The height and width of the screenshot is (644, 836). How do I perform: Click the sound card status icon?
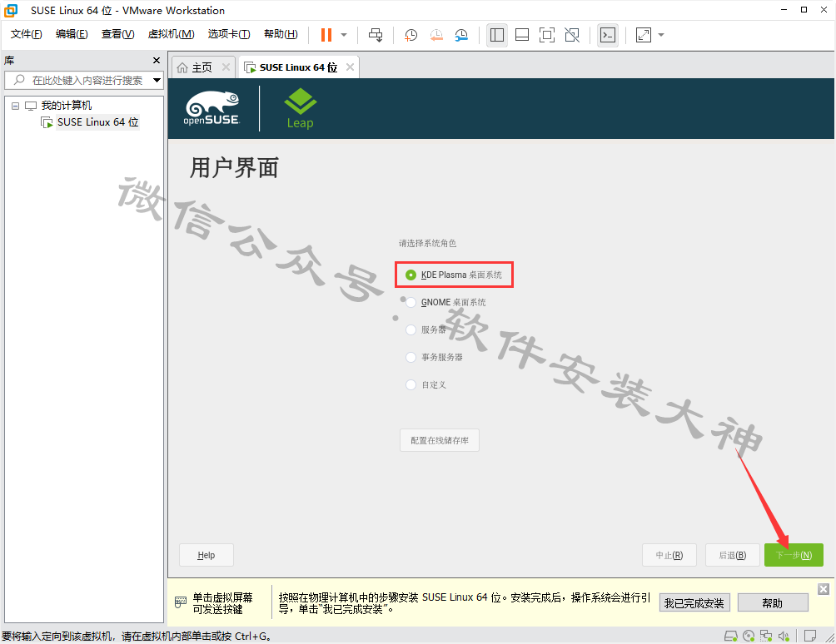(784, 636)
